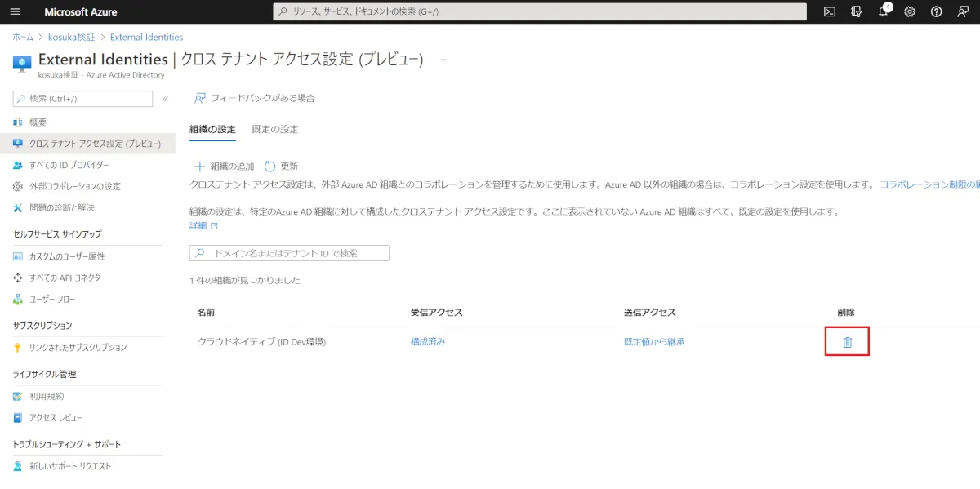Image resolution: width=980 pixels, height=489 pixels.
Task: Click the クラウドネイティブ (ID Dev環境) organization name
Action: tap(261, 342)
